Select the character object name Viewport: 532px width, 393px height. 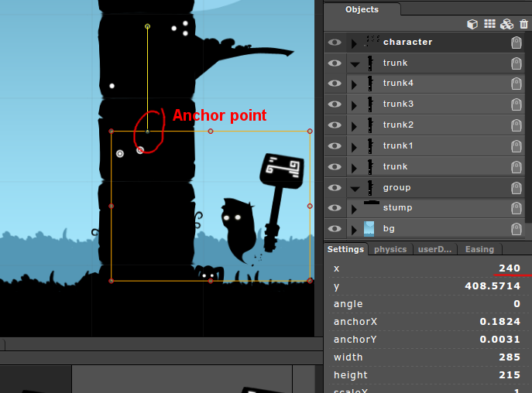(408, 42)
